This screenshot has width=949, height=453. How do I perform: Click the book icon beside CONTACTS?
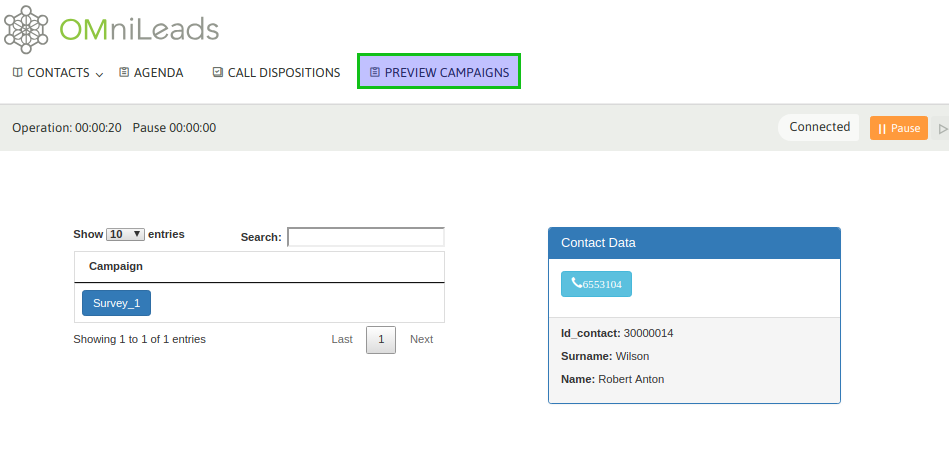pos(18,72)
